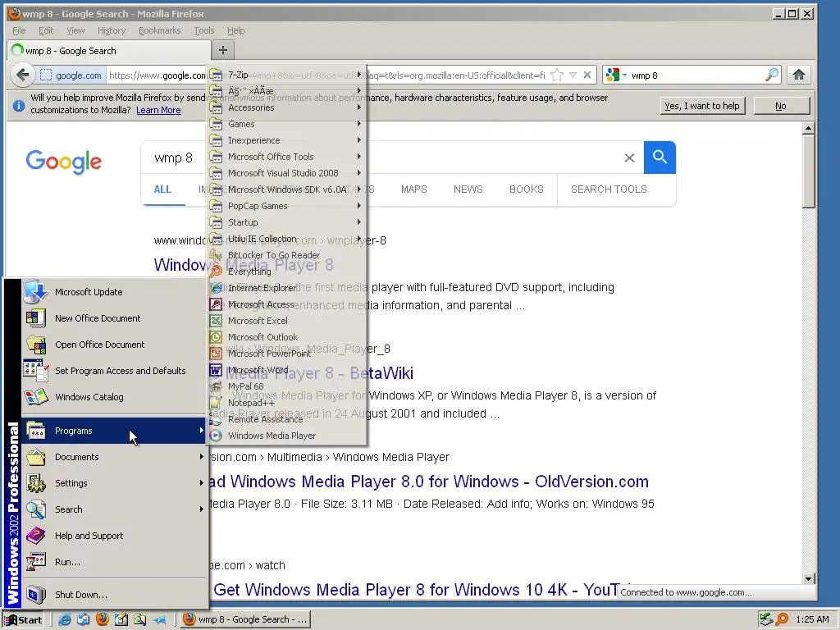Launch Microsoft Word
Viewport: 840px width, 630px height.
(x=286, y=370)
